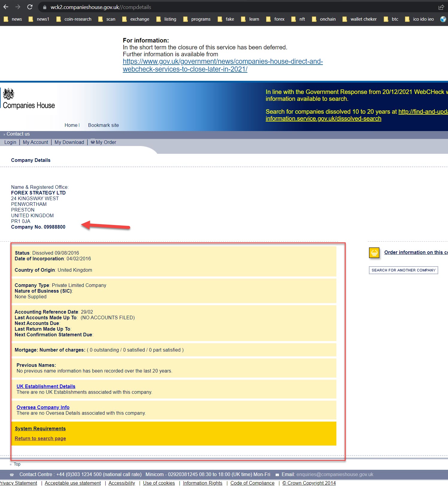Click the padlock site security icon
Image resolution: width=448 pixels, height=497 pixels.
[x=45, y=7]
